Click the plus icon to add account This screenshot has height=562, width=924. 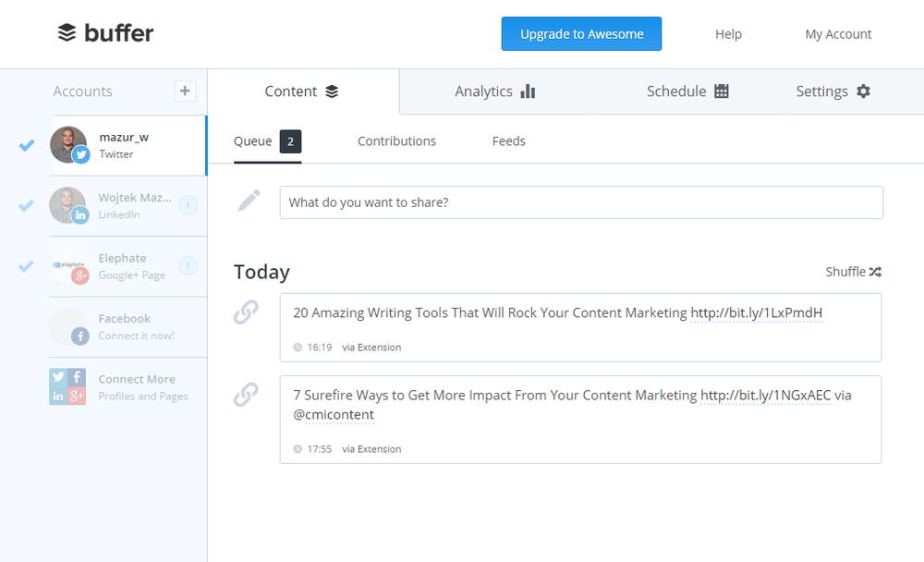(x=185, y=91)
